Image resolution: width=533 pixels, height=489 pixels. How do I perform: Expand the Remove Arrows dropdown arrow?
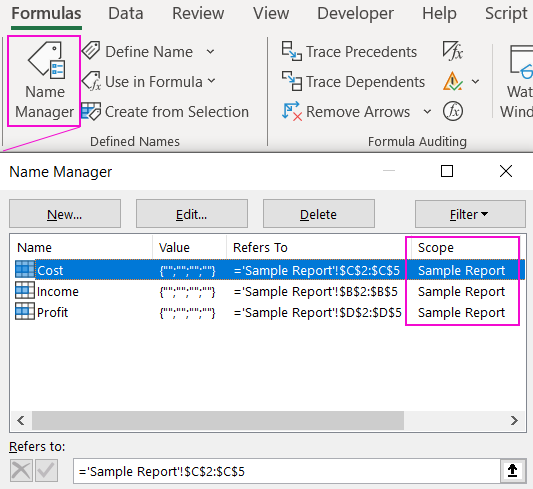[427, 111]
